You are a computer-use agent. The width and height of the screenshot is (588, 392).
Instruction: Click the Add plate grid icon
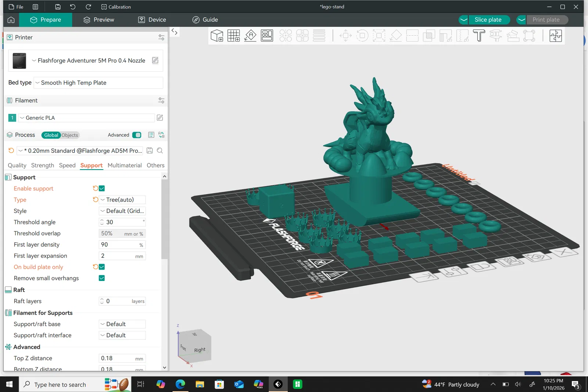tap(233, 36)
